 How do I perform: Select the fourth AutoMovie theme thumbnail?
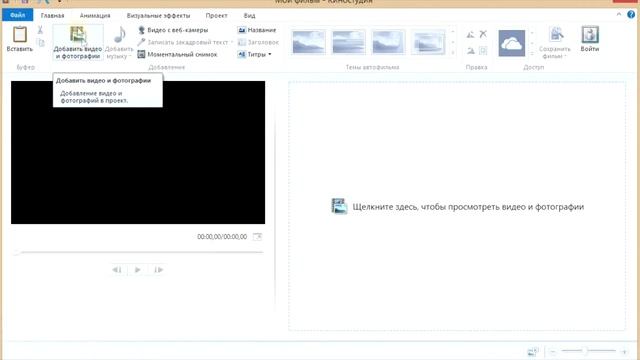pos(428,42)
